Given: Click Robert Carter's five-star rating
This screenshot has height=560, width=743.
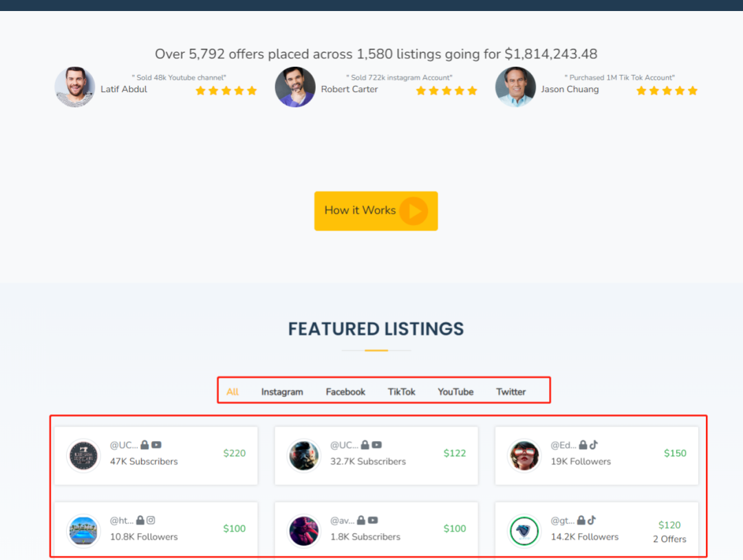Looking at the screenshot, I should point(446,91).
